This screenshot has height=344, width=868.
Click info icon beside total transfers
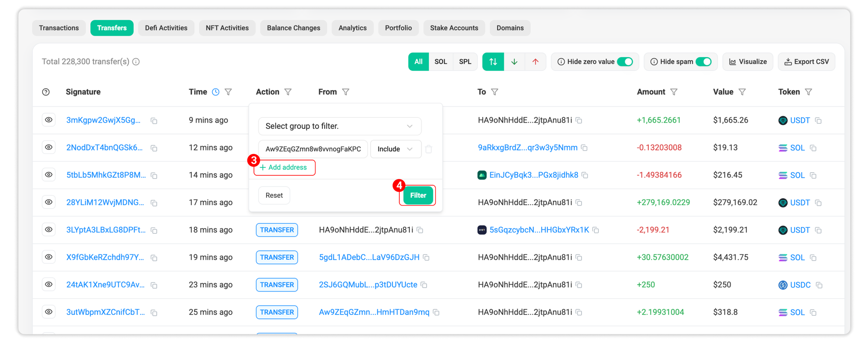(x=136, y=62)
